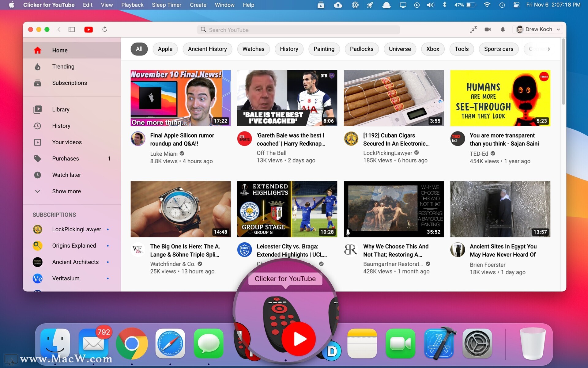Expand the window sidebar toggle button
Image resolution: width=588 pixels, height=368 pixels.
click(71, 29)
